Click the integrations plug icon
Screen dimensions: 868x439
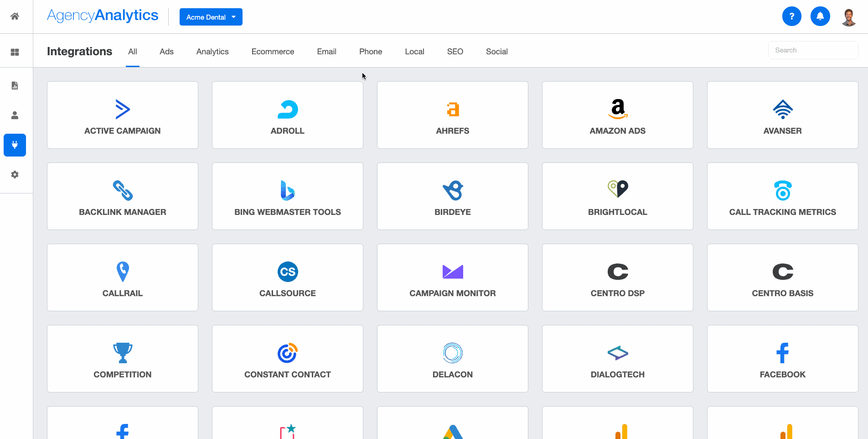tap(15, 145)
